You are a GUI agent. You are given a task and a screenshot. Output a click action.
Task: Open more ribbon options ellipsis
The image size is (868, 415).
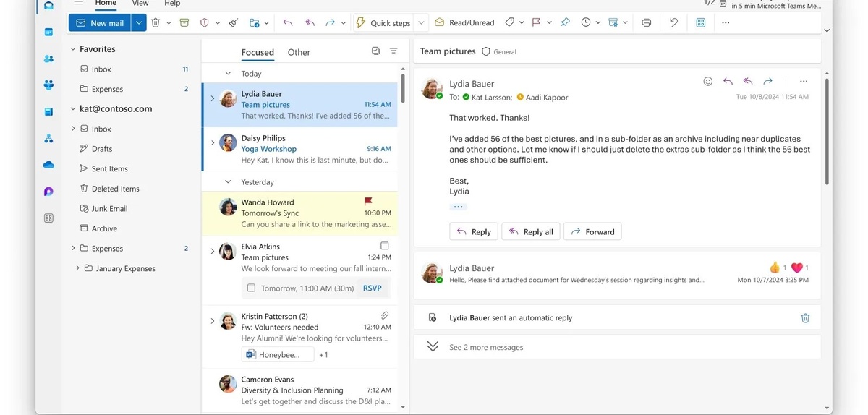click(726, 23)
